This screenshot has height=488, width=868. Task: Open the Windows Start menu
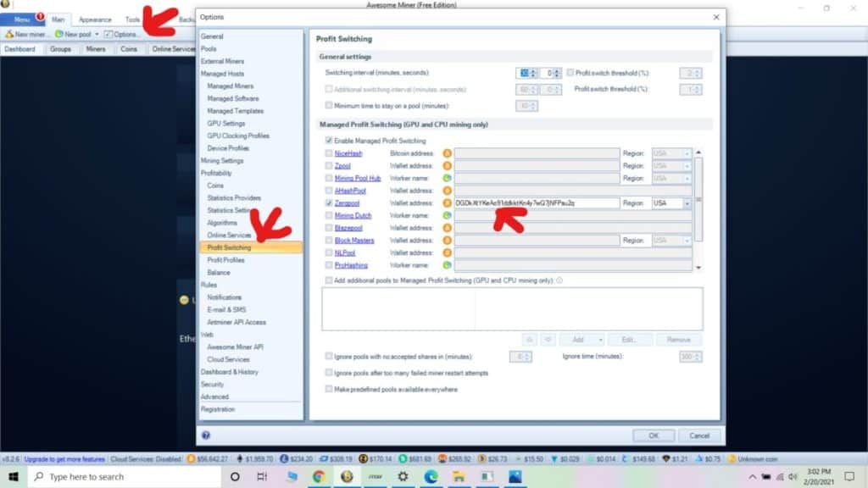tap(14, 477)
